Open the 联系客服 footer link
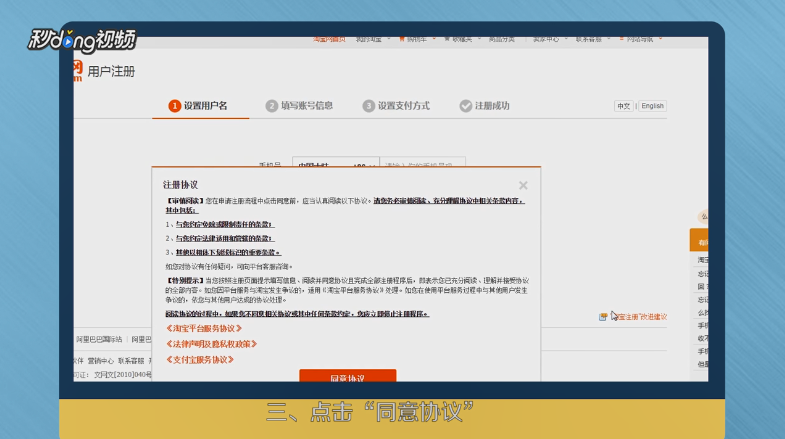This screenshot has height=439, width=785. pyautogui.click(x=131, y=361)
